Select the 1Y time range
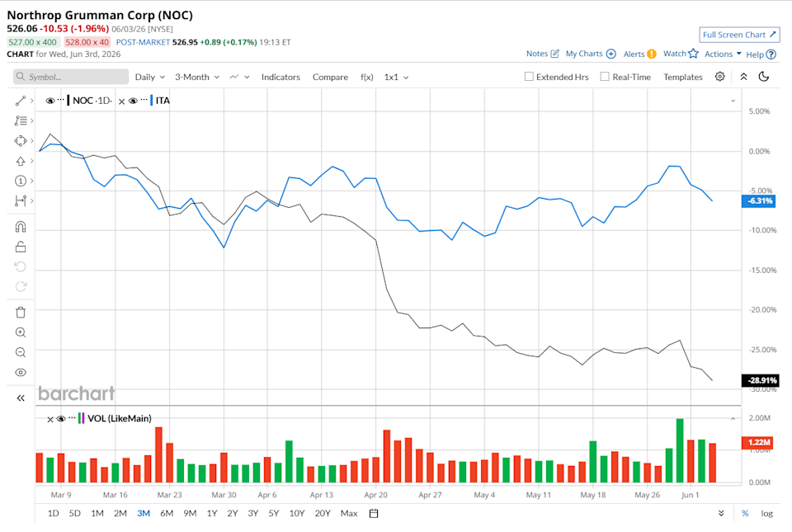792x532 pixels. point(212,513)
